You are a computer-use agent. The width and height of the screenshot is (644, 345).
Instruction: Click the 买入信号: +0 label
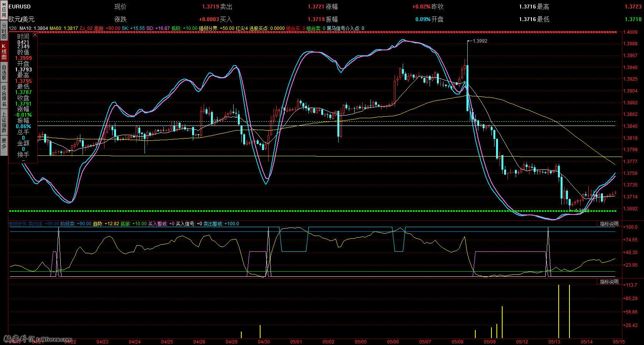[x=189, y=224]
